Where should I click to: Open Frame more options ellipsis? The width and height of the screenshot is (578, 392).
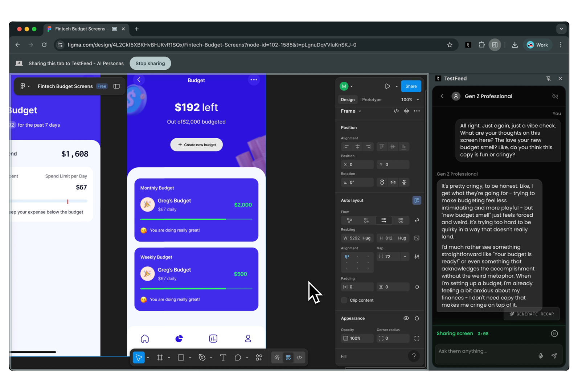[417, 111]
